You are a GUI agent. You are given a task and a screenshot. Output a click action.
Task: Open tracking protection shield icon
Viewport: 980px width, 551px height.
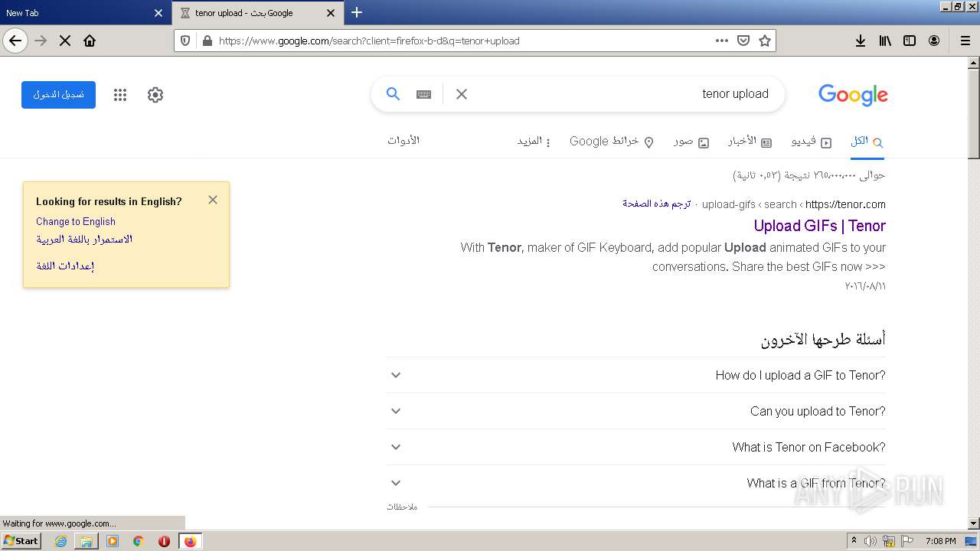(x=185, y=41)
